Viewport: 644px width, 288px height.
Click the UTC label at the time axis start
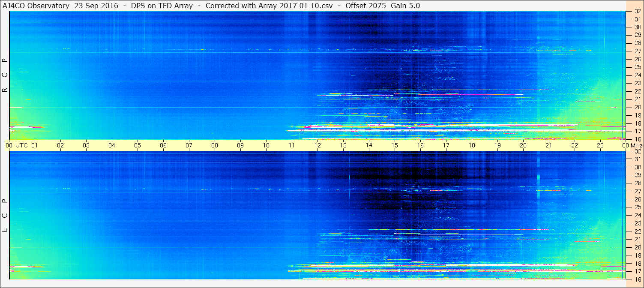pyautogui.click(x=21, y=145)
